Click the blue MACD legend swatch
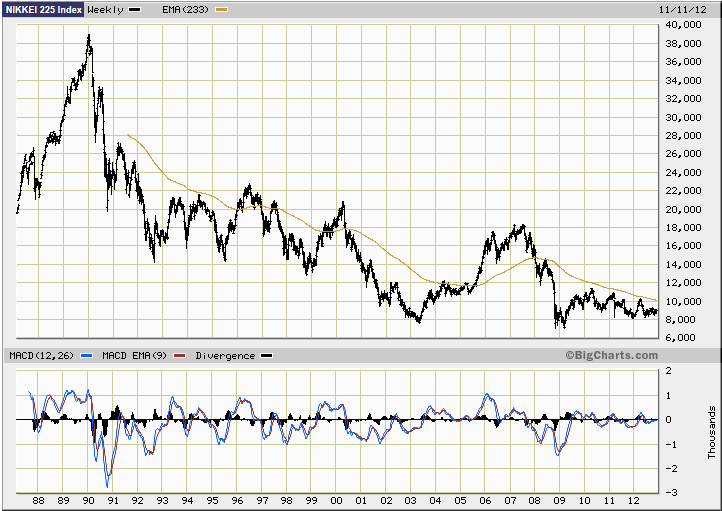Image resolution: width=722 pixels, height=511 pixels. tap(87, 356)
